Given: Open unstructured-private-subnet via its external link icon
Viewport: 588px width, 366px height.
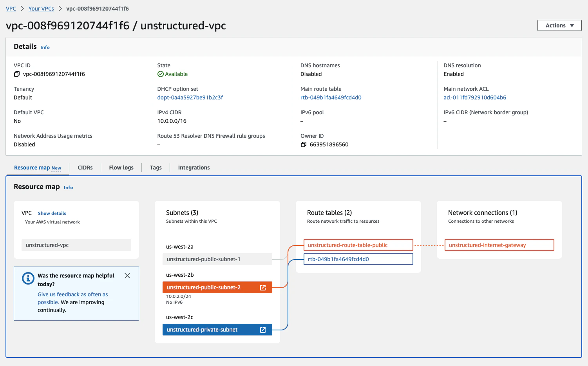Looking at the screenshot, I should click(262, 329).
